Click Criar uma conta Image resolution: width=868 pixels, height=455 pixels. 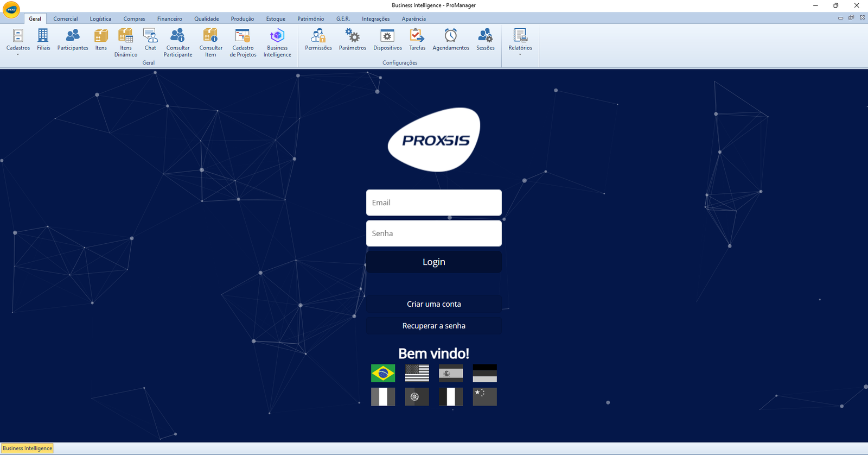pyautogui.click(x=434, y=304)
